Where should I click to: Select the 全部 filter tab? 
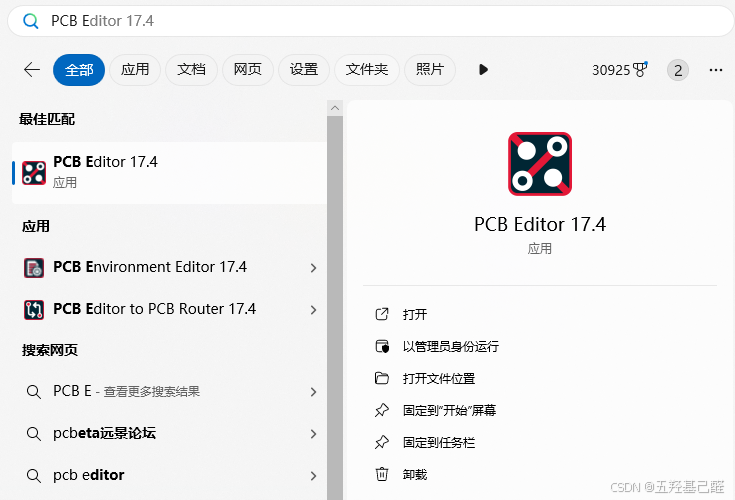[79, 70]
